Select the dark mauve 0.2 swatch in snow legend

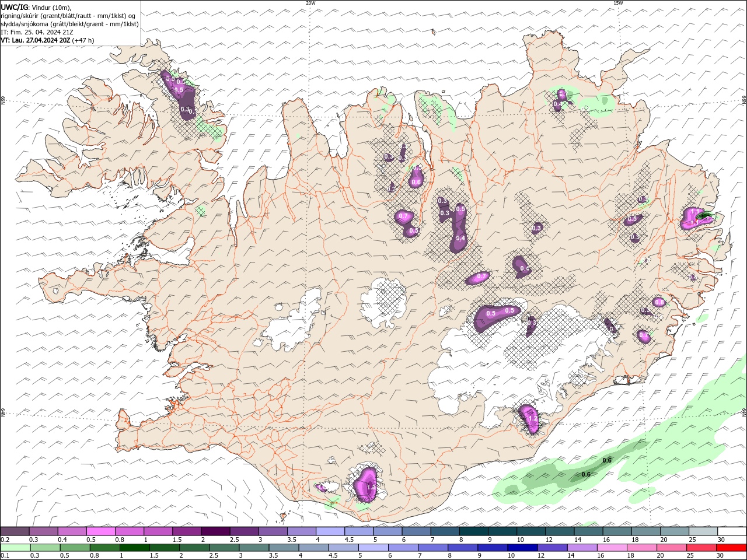pyautogui.click(x=15, y=531)
